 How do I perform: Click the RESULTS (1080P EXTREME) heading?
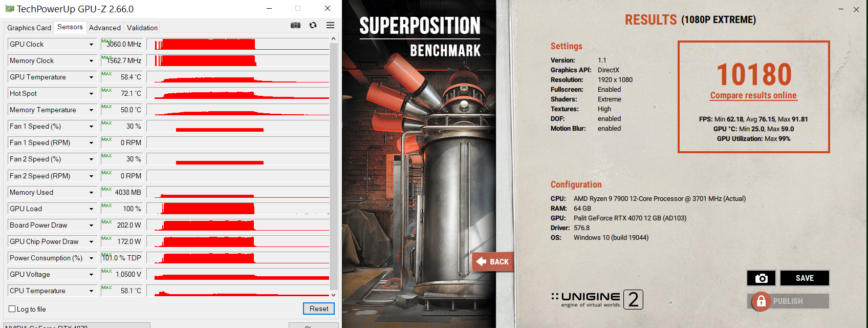click(x=690, y=20)
